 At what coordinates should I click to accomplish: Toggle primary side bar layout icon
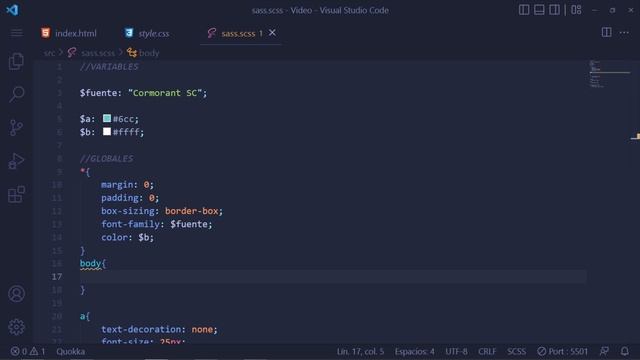point(524,10)
